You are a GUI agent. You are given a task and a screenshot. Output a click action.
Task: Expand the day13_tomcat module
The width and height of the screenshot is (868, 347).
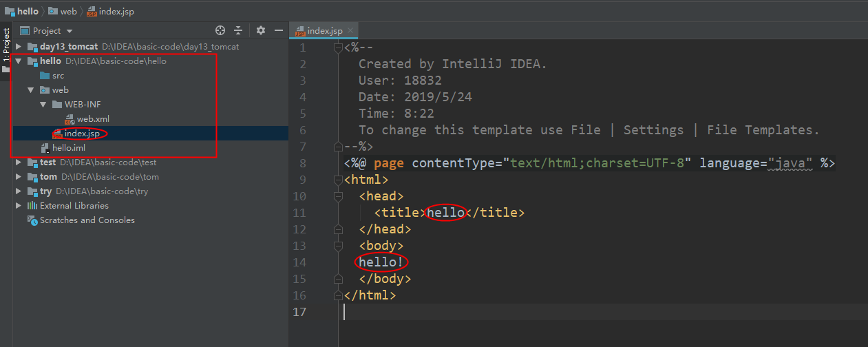(x=19, y=47)
